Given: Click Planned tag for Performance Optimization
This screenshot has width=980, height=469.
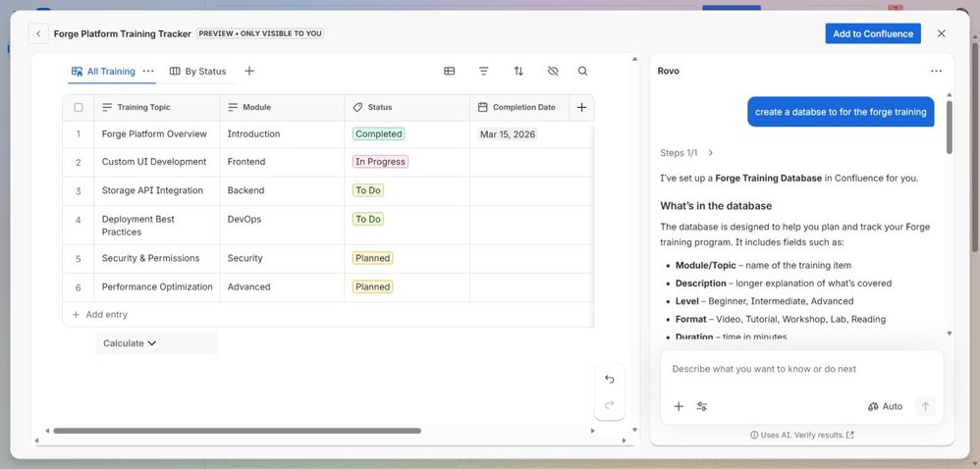Looking at the screenshot, I should [372, 287].
